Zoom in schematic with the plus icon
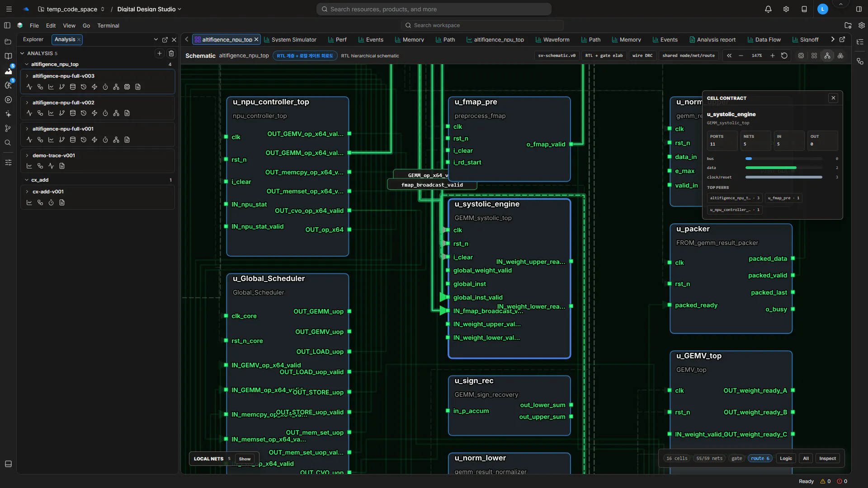 773,56
